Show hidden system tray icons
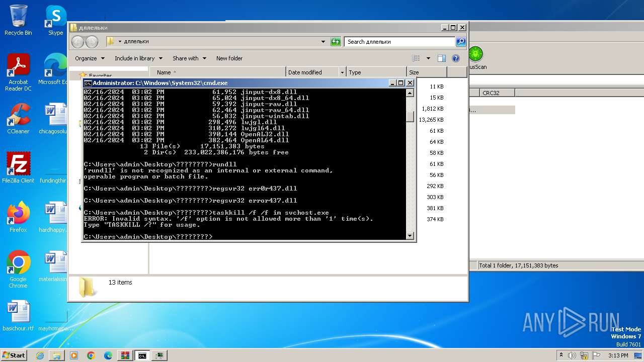This screenshot has width=644, height=362. coord(560,355)
